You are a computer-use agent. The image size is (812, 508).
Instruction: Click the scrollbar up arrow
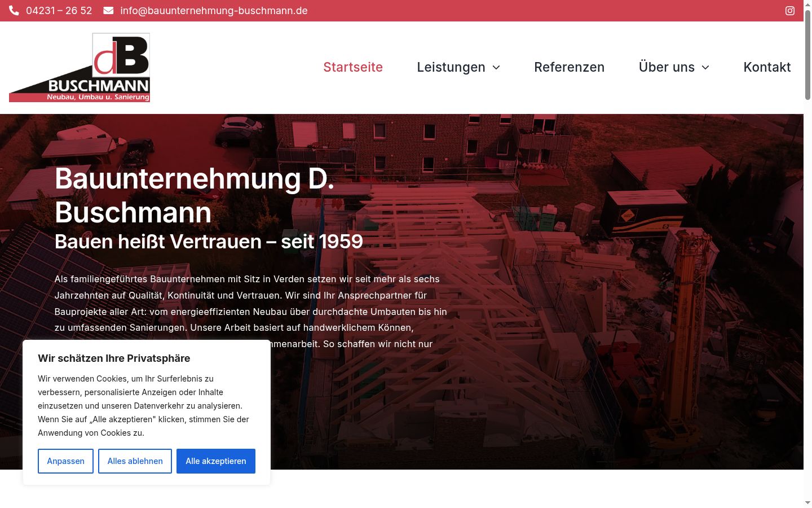[x=807, y=5]
